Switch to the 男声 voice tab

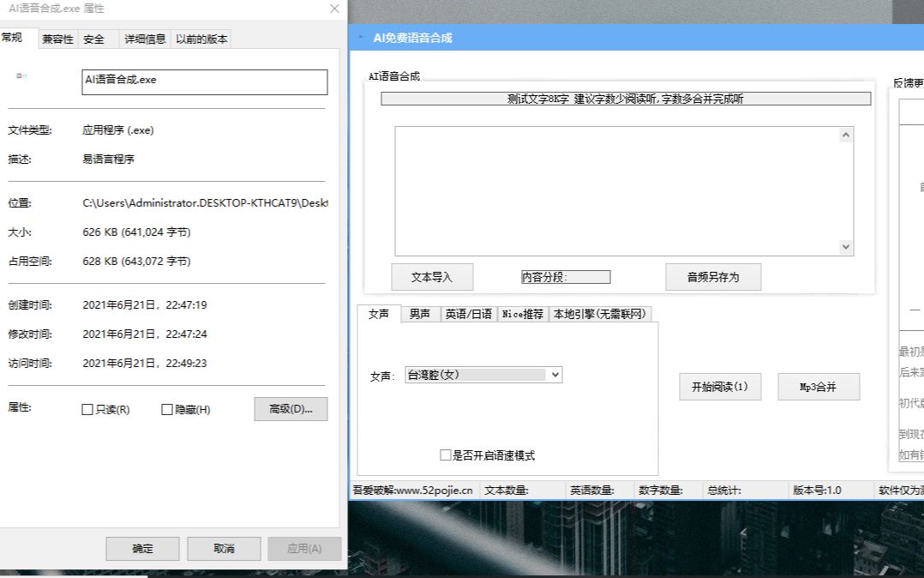pos(419,314)
